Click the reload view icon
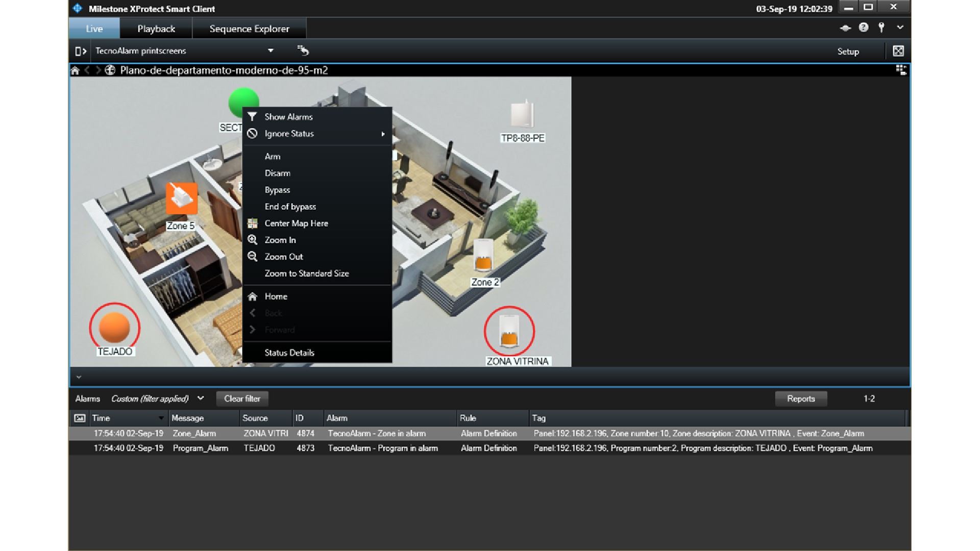 point(303,51)
